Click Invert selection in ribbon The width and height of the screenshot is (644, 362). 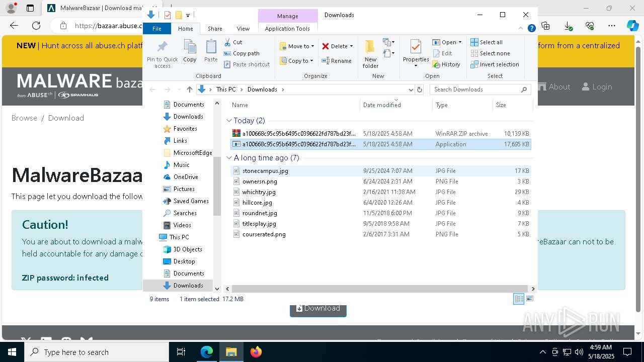coord(495,64)
